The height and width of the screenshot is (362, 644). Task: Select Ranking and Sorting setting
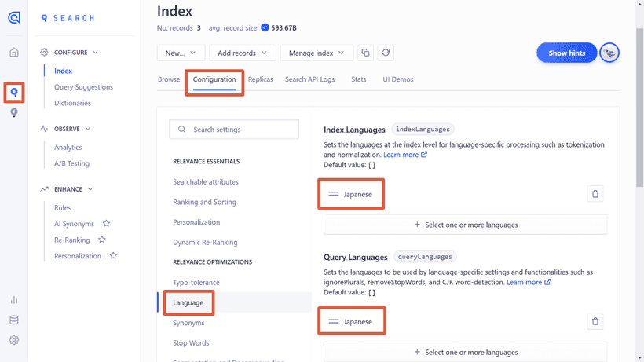click(204, 202)
